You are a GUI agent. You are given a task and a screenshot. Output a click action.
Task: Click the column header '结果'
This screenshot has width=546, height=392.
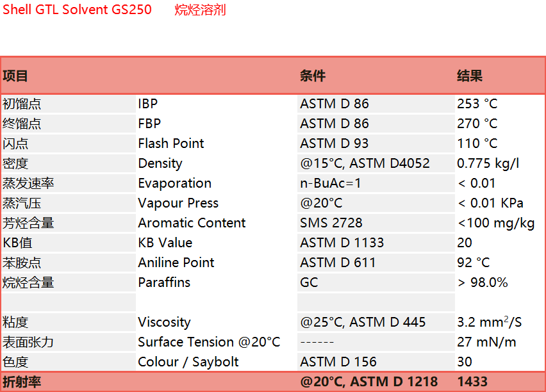pyautogui.click(x=470, y=76)
